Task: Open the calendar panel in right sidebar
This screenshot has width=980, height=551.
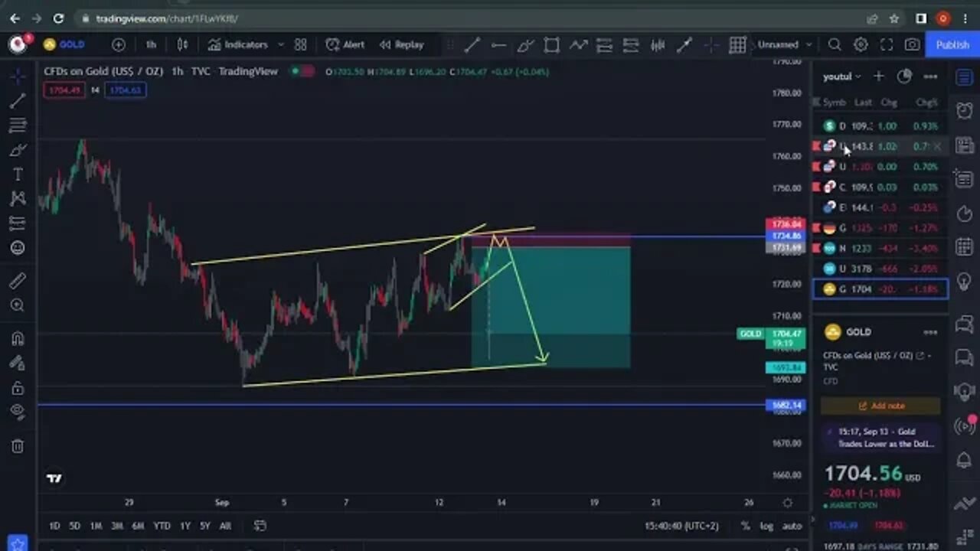Action: coord(965,246)
